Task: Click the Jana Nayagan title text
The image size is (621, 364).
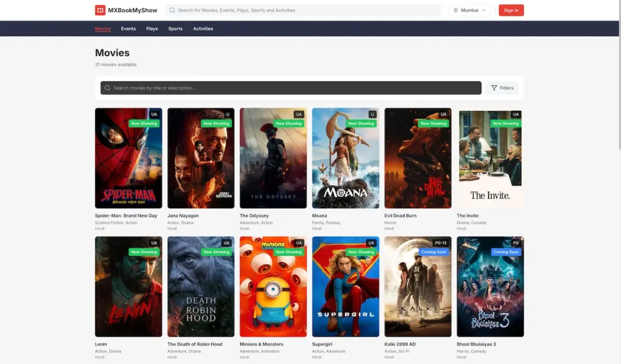Action: (x=183, y=216)
